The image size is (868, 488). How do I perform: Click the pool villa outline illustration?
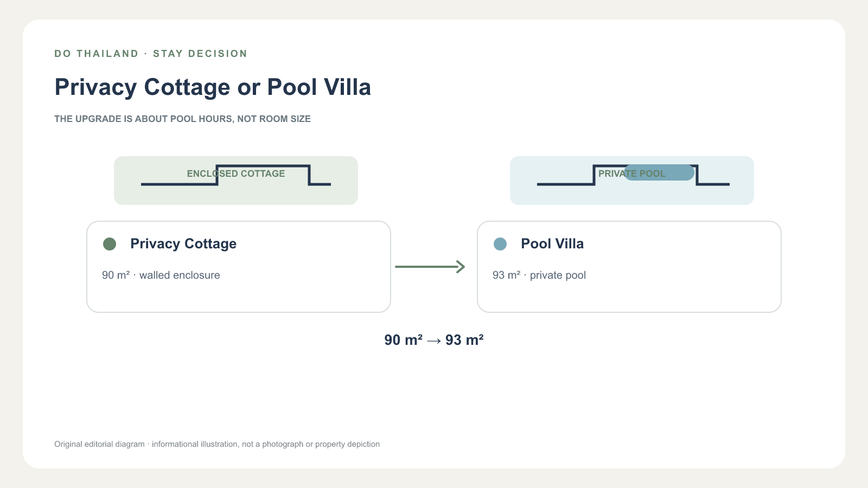click(x=633, y=175)
